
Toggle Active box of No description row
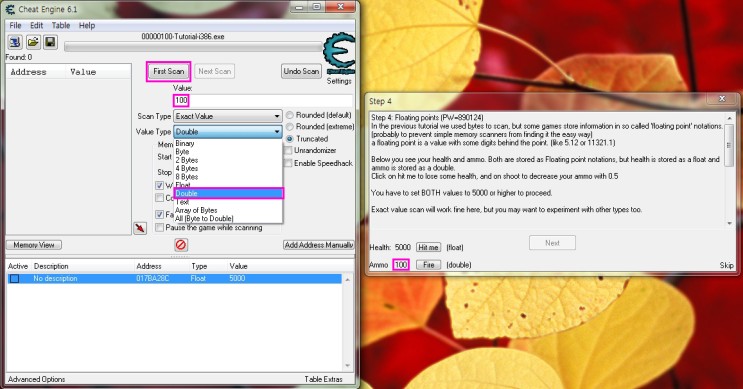point(15,279)
